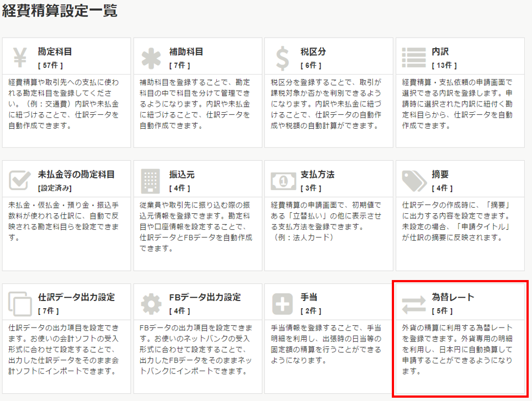The height and width of the screenshot is (401, 532).
Task: Click the building icon for 振込元
Action: pyautogui.click(x=151, y=180)
